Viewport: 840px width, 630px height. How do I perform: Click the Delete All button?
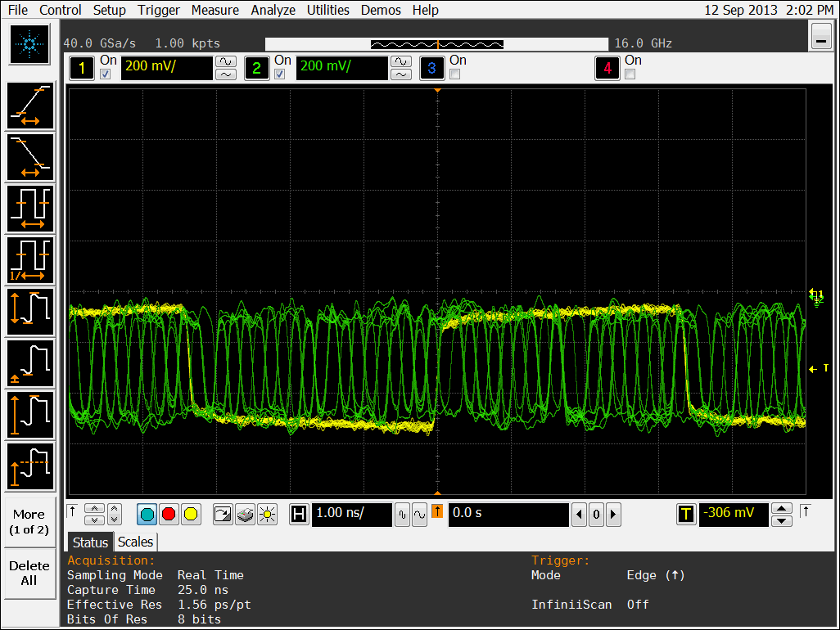[29, 573]
